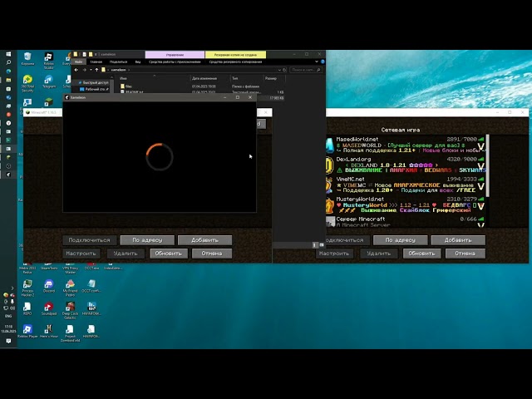
Task: Click По адресу in left Minecraft window
Action: (x=147, y=240)
